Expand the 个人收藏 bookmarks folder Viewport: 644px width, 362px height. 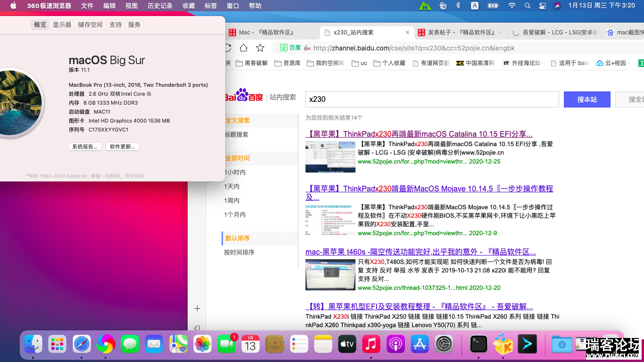point(389,63)
